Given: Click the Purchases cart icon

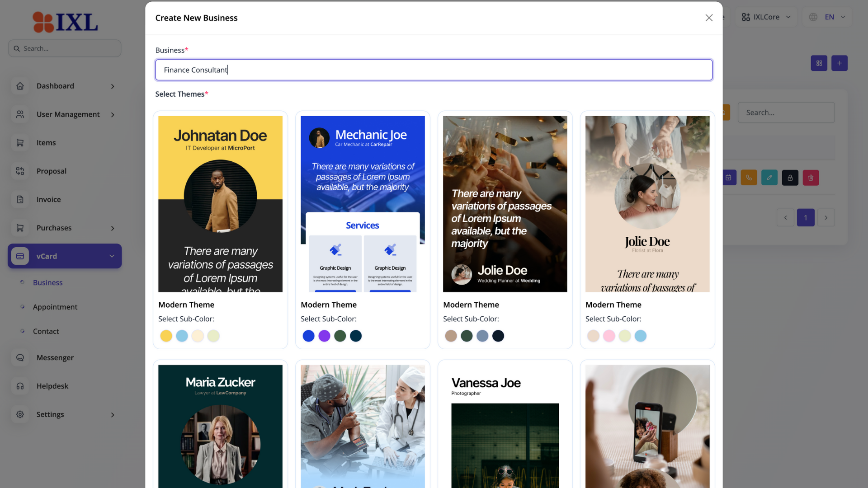Looking at the screenshot, I should (x=20, y=228).
